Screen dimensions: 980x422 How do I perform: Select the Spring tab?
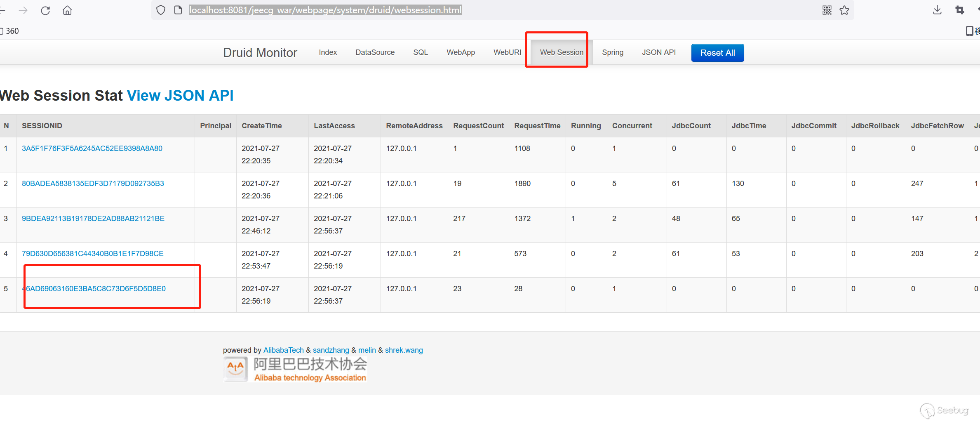612,52
